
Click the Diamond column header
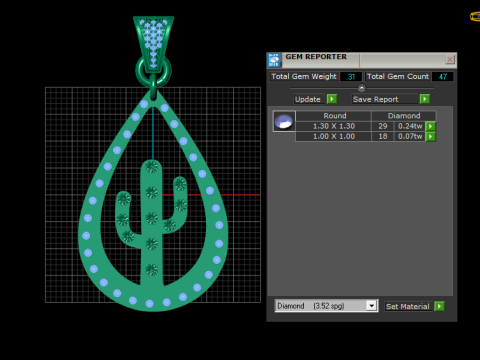[404, 116]
